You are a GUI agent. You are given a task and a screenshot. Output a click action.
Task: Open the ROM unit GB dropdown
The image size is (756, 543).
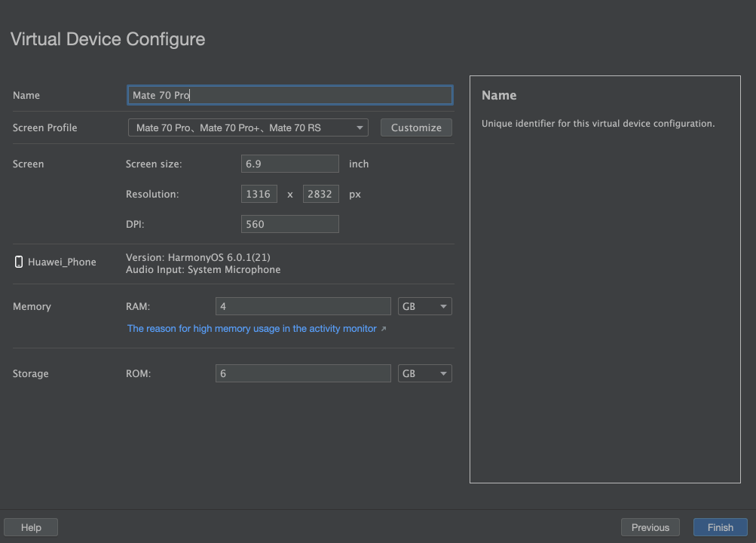tap(425, 373)
